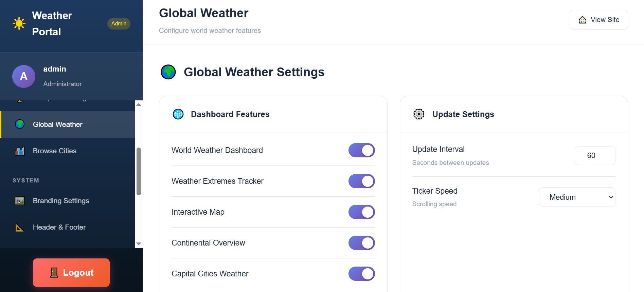Disable Continental Overview toggle

coord(361,243)
